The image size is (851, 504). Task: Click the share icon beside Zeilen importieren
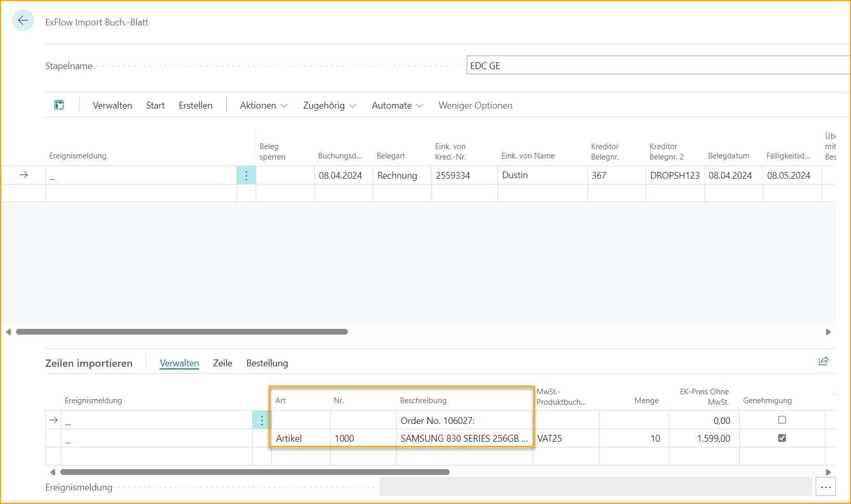tap(823, 361)
